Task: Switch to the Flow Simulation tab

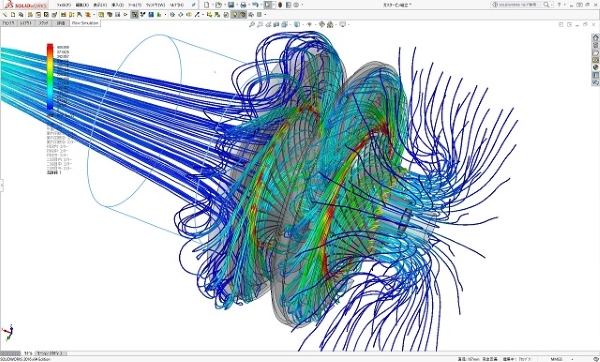Action: point(85,23)
